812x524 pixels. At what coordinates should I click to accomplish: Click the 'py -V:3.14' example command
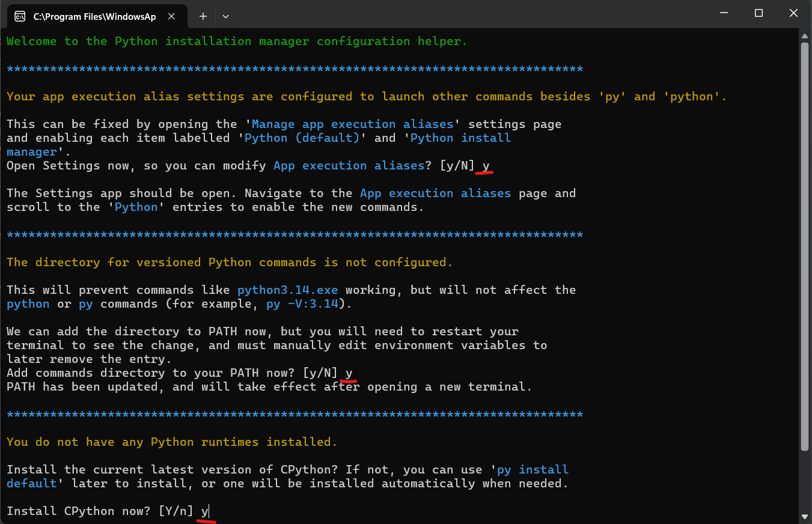pos(302,304)
